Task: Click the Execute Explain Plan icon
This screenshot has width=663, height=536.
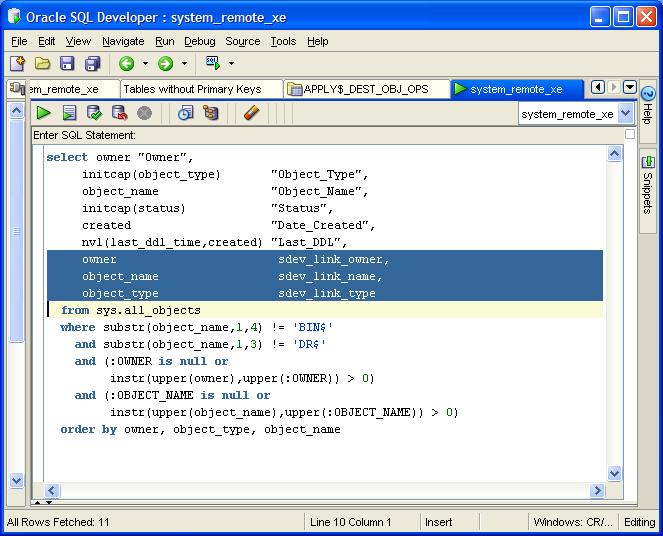Action: click(x=210, y=113)
